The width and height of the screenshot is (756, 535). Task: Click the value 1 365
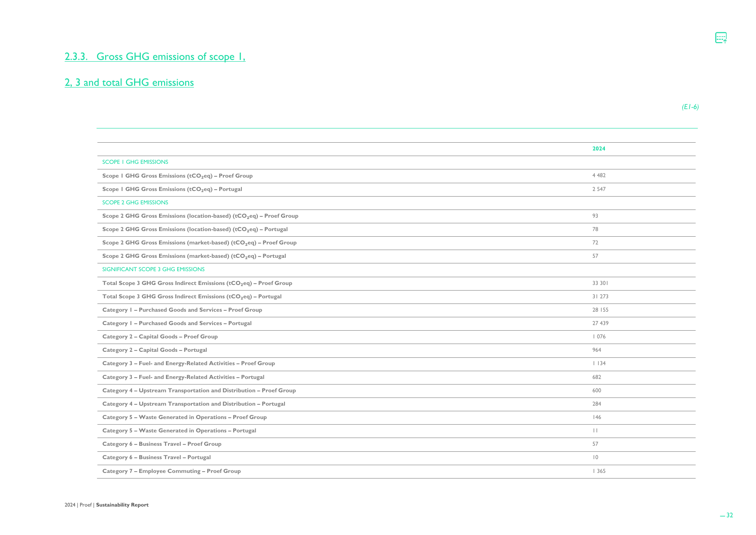coord(599,471)
